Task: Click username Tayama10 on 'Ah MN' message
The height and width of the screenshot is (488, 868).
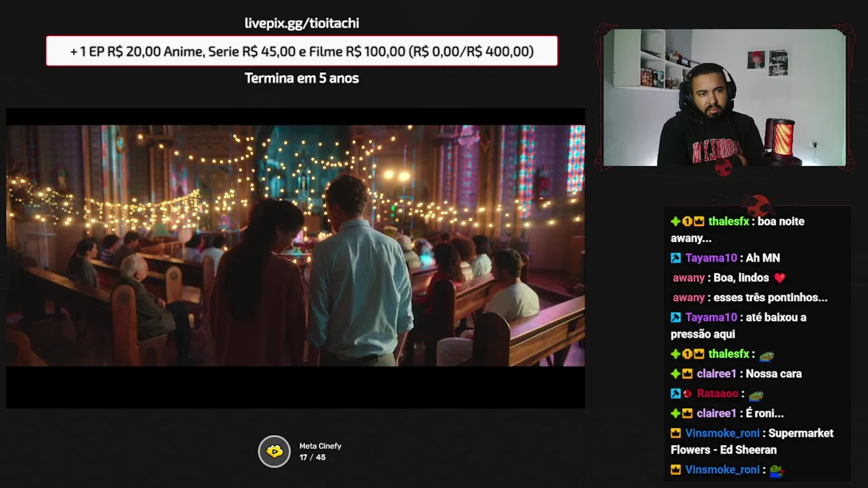Action: click(711, 258)
